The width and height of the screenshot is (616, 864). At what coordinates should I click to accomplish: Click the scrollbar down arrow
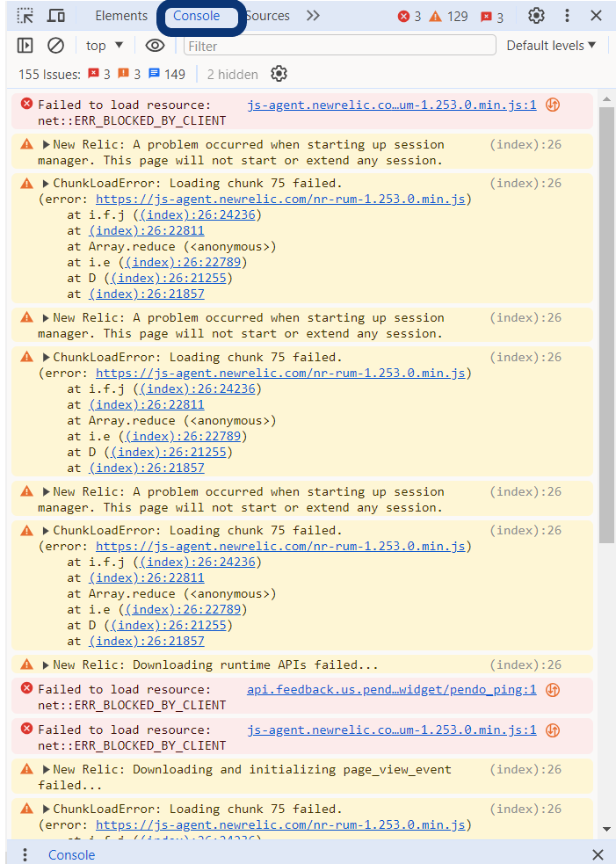pos(606,829)
